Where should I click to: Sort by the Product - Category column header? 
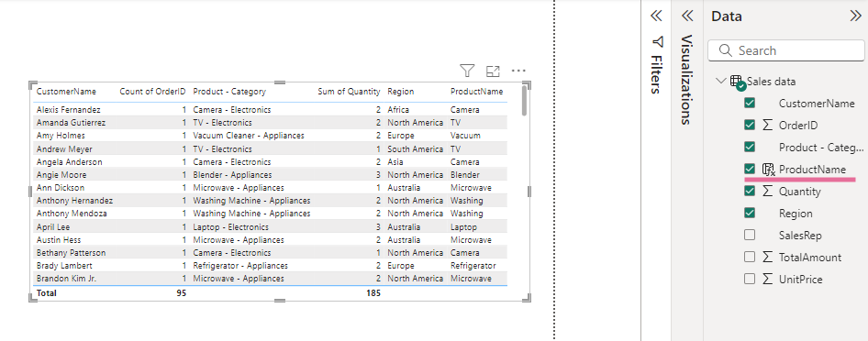229,91
